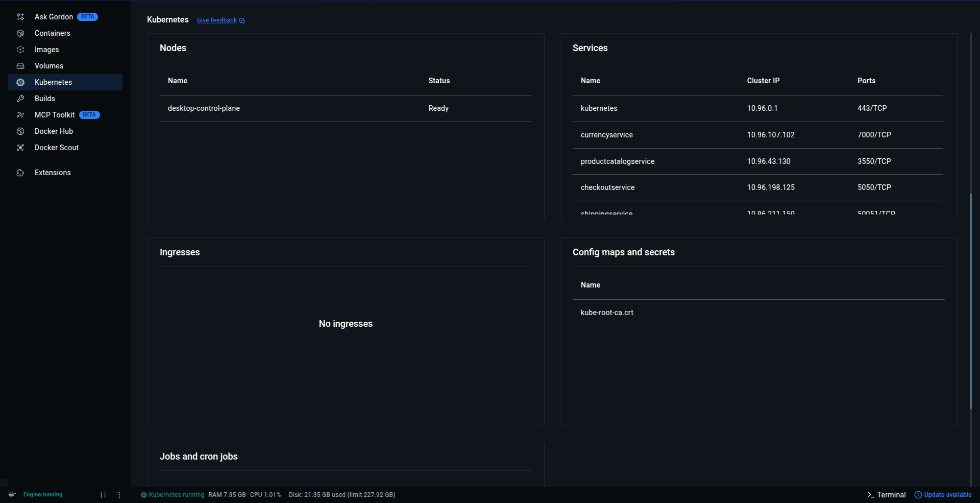The width and height of the screenshot is (980, 503).
Task: Click Disk usage status entry
Action: tap(342, 495)
